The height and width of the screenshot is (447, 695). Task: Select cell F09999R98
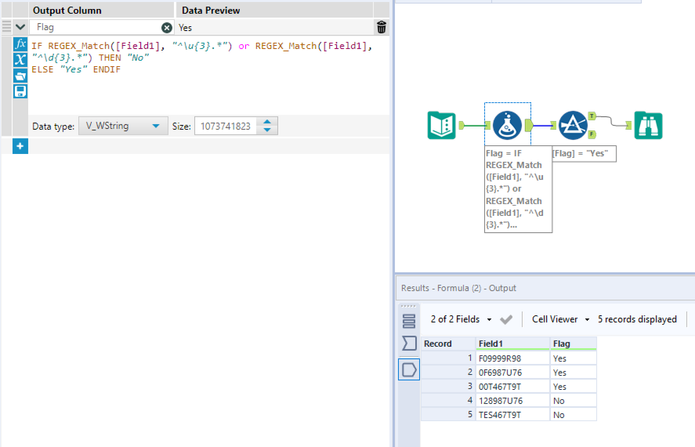click(512, 358)
